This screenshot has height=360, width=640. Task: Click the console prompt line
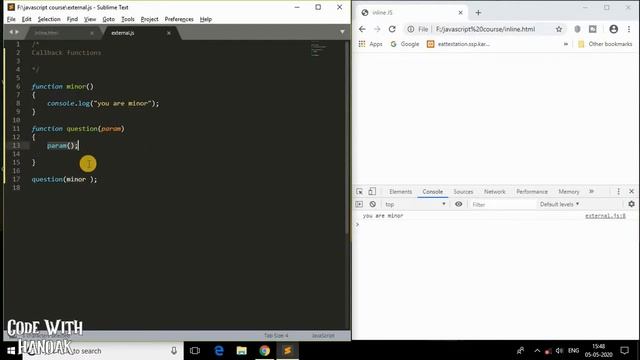click(495, 224)
